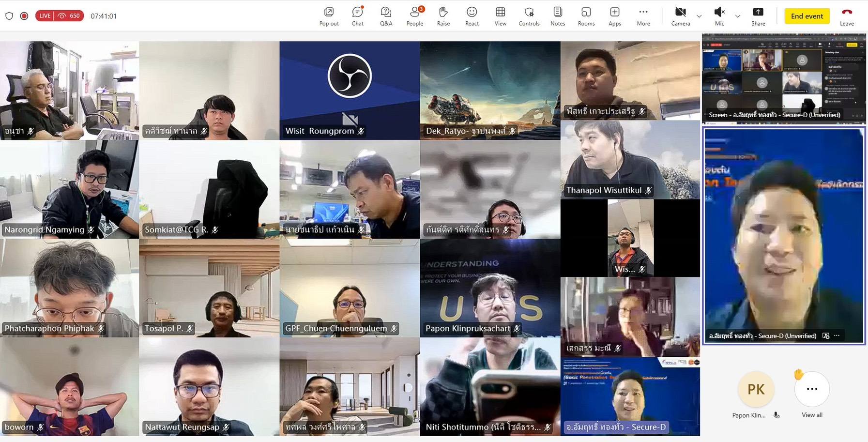Image resolution: width=868 pixels, height=442 pixels.
Task: Click the recording indicator icon
Action: (x=24, y=16)
